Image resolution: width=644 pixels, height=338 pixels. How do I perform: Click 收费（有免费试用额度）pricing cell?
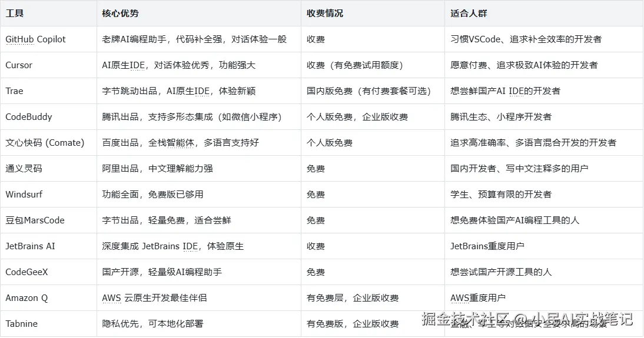[x=355, y=65]
